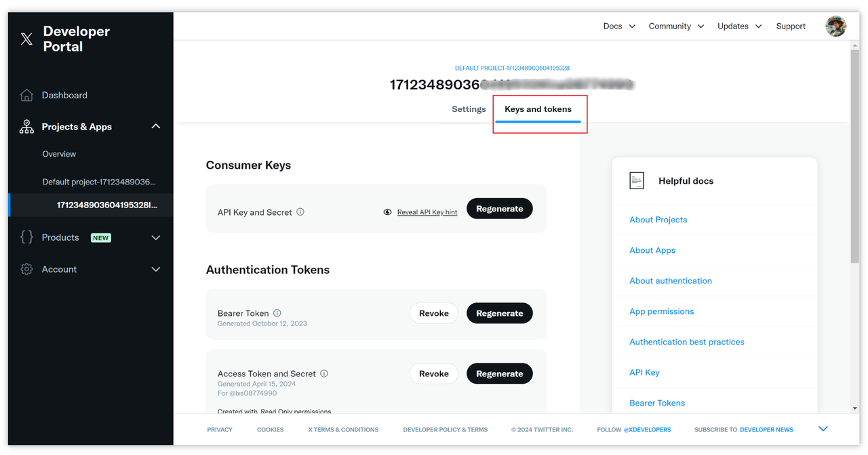Click info icon beside Bearer Token
The image size is (868, 455).
pos(277,313)
